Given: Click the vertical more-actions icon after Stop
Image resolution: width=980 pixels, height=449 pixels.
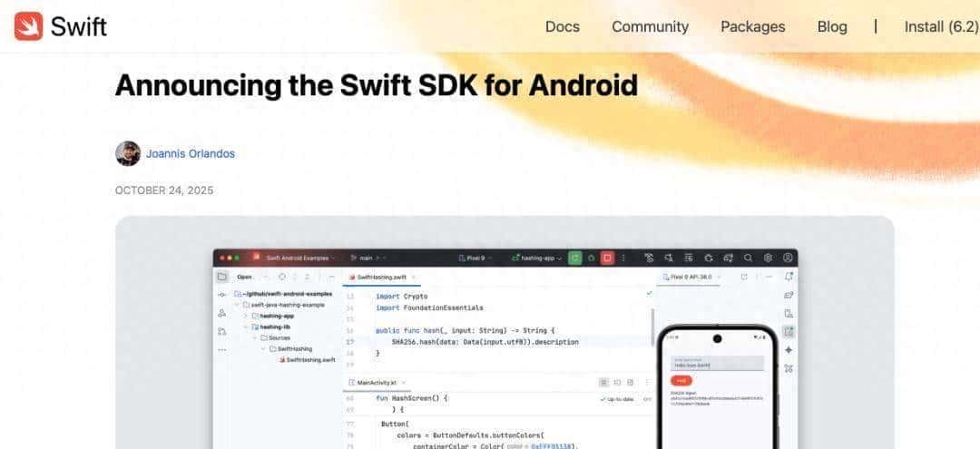Looking at the screenshot, I should coord(622,258).
